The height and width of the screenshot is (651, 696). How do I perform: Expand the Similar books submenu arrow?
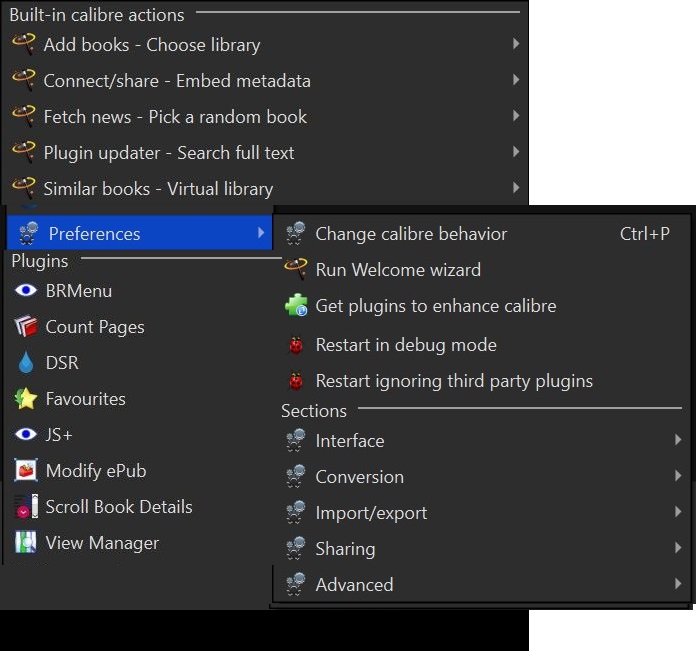pos(515,188)
